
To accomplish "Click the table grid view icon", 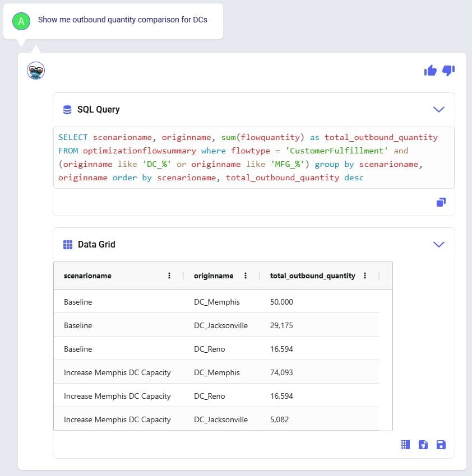I will click(405, 445).
